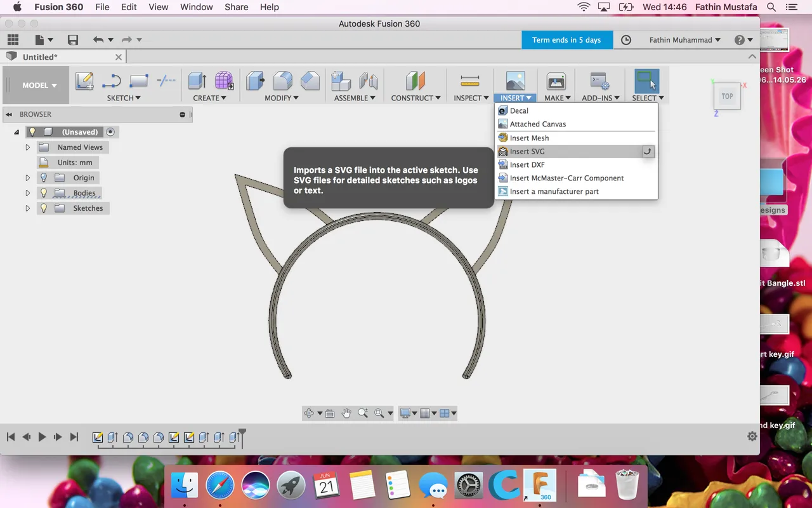Expand the Sketches tree node

point(27,208)
